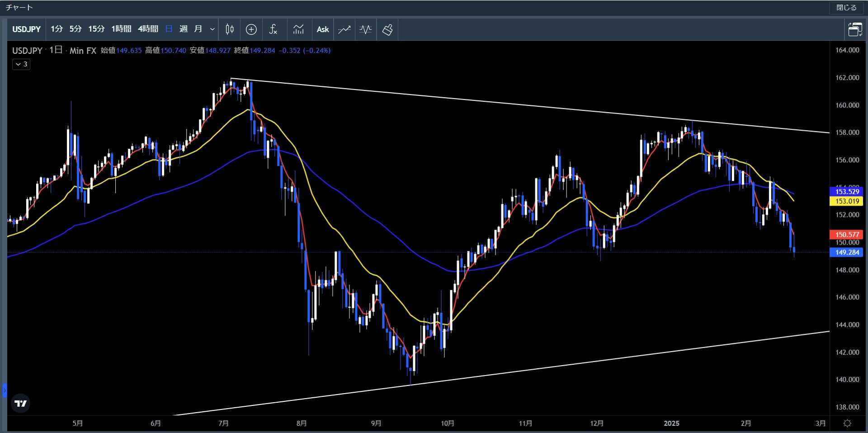Screen dimensions: 868x433
Task: Click the 8月 label on time axis
Action: [302, 424]
